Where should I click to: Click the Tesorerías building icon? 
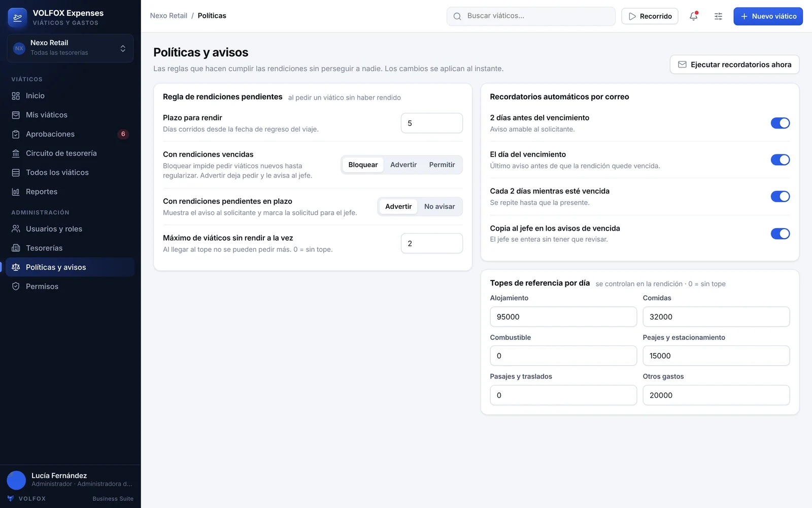click(x=16, y=248)
